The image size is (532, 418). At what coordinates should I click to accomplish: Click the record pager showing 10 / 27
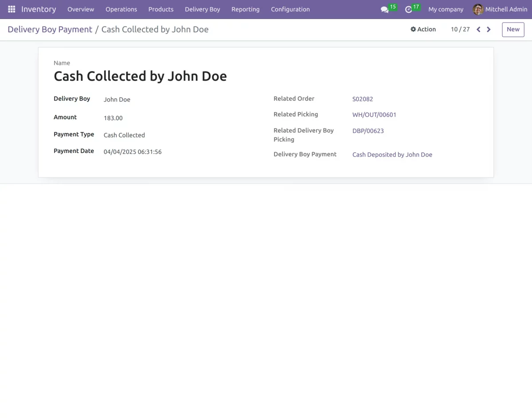coord(460,29)
